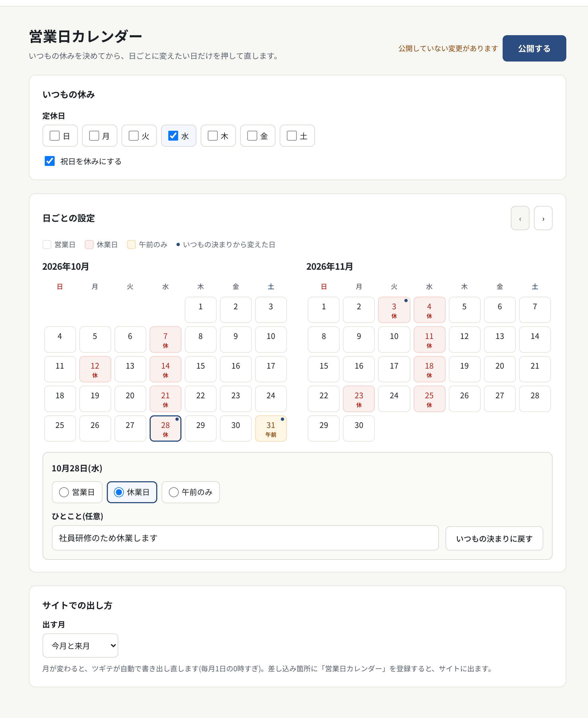Image resolution: width=588 pixels, height=718 pixels.
Task: Click the ひとこと comment input field
Action: click(x=245, y=538)
